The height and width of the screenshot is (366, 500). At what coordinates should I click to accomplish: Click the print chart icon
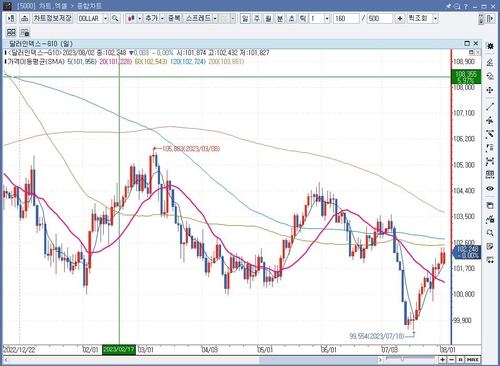[24, 19]
